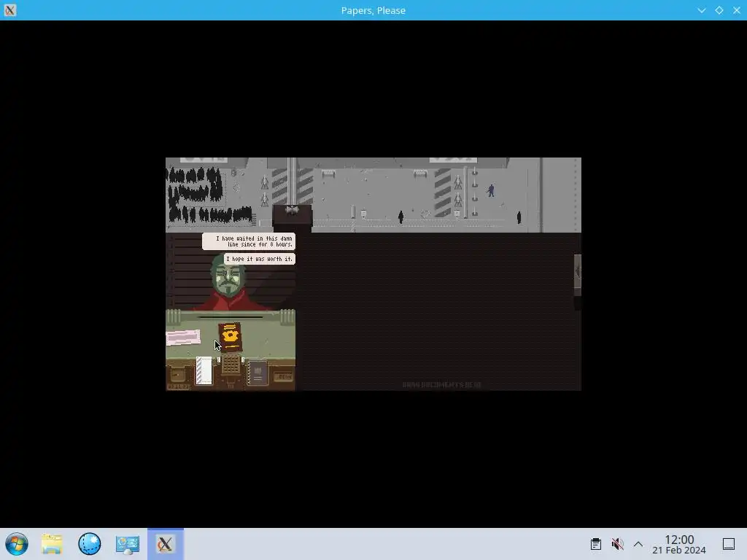
Task: Grab the pink slip on the counter
Action: (x=183, y=338)
